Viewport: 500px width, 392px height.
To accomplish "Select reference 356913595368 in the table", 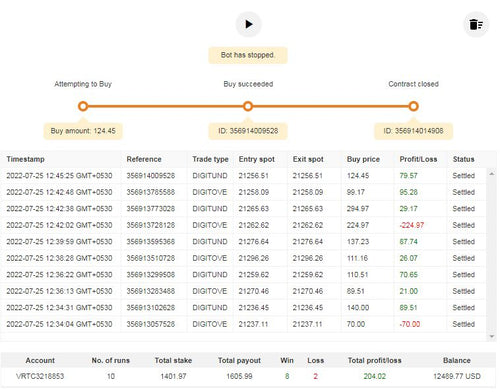I will click(151, 242).
